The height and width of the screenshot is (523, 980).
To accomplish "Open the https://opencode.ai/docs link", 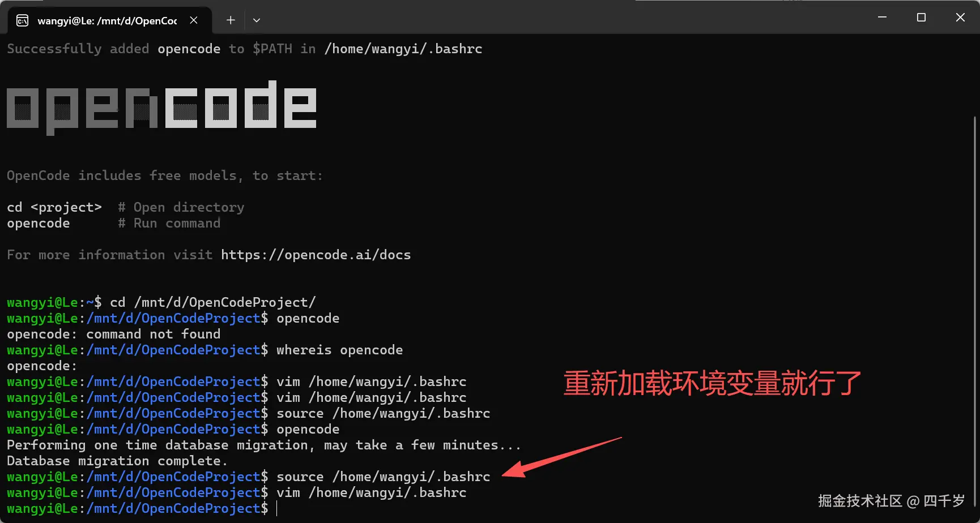I will coord(316,255).
